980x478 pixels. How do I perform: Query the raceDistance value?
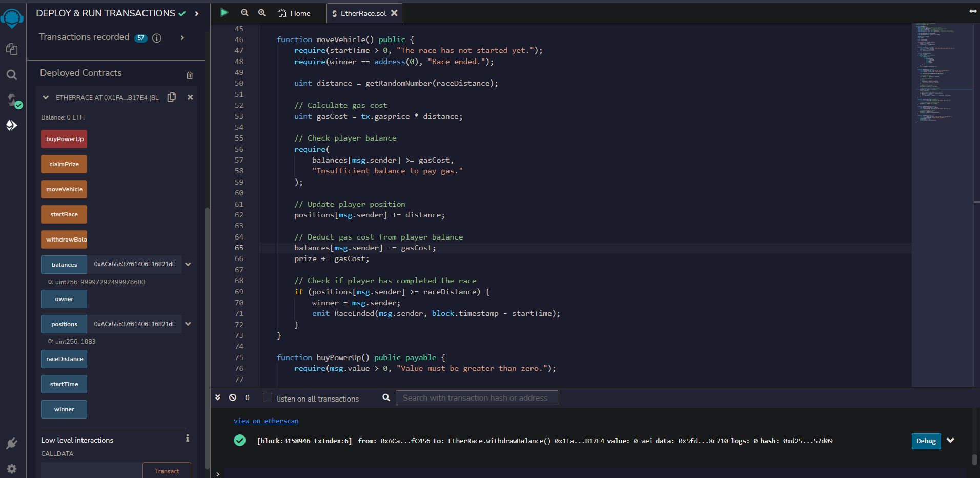(x=64, y=359)
